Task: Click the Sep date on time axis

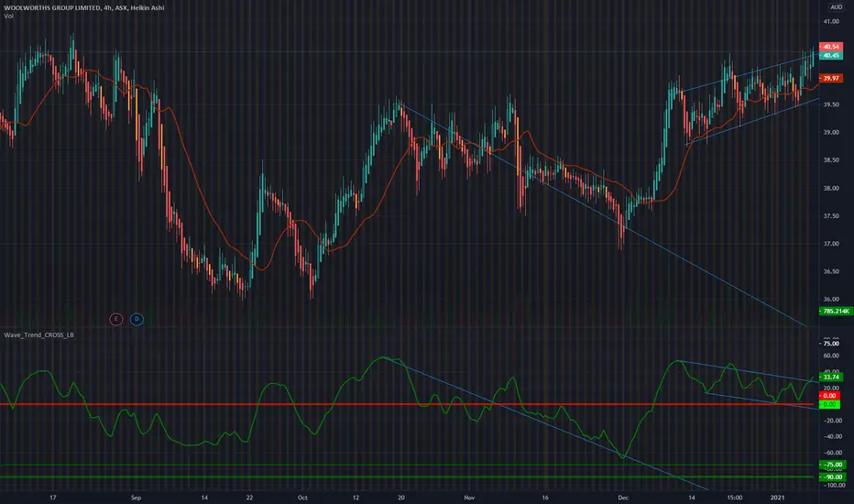Action: click(x=137, y=498)
